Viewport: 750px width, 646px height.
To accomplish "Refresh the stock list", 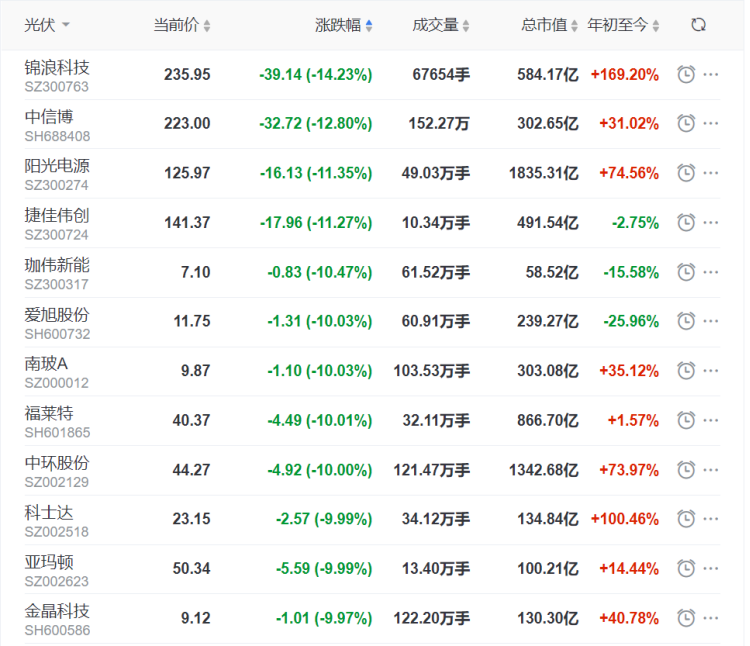I will click(x=698, y=25).
